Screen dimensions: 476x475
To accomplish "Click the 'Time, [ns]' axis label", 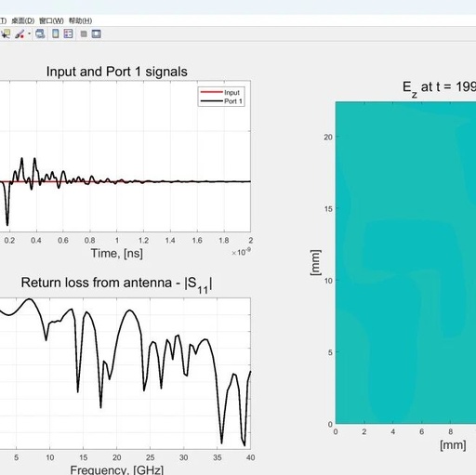I will tap(117, 254).
